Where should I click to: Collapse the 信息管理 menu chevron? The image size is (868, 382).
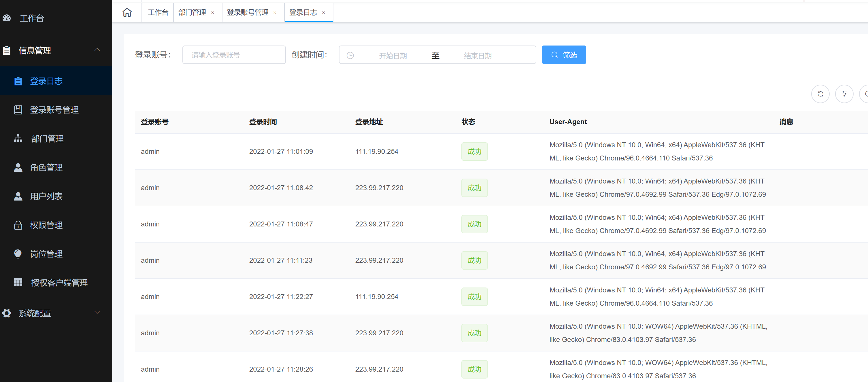click(x=97, y=50)
